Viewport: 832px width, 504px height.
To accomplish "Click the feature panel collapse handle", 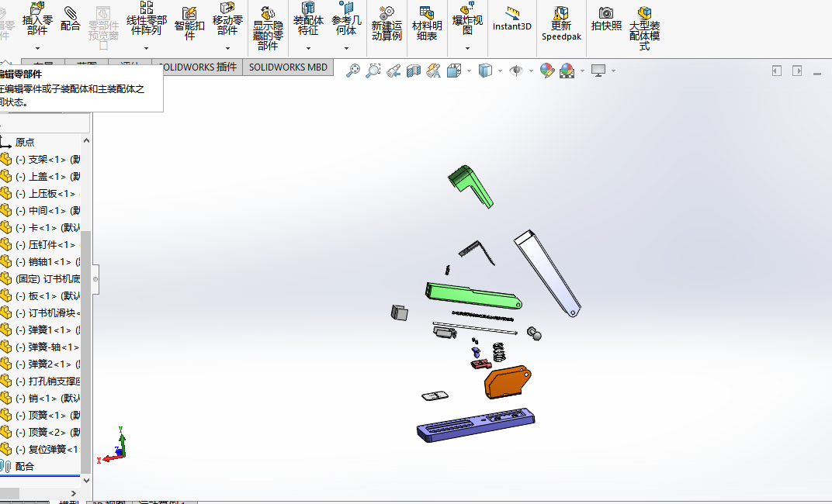I will [95, 279].
